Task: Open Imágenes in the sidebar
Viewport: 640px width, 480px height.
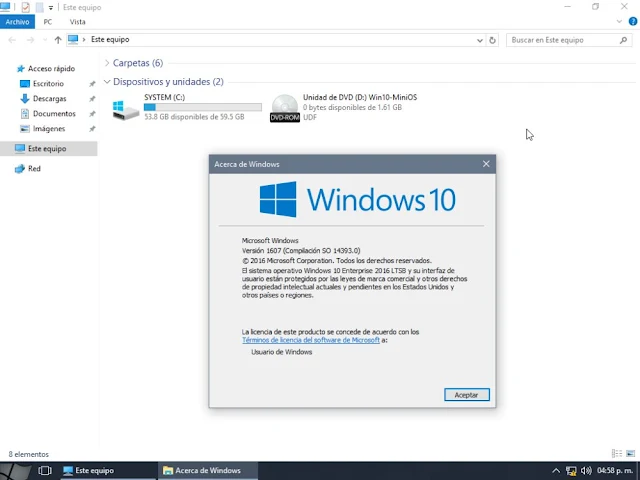Action: tap(49, 129)
